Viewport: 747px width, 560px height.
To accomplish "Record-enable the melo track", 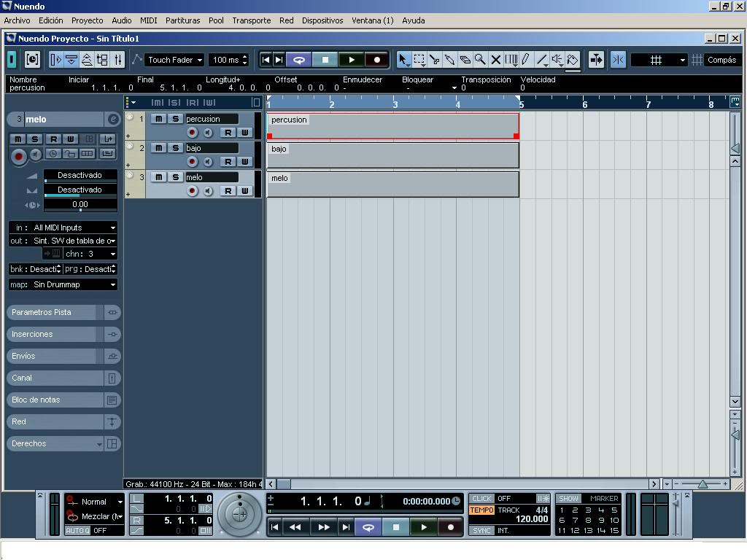I will point(192,191).
